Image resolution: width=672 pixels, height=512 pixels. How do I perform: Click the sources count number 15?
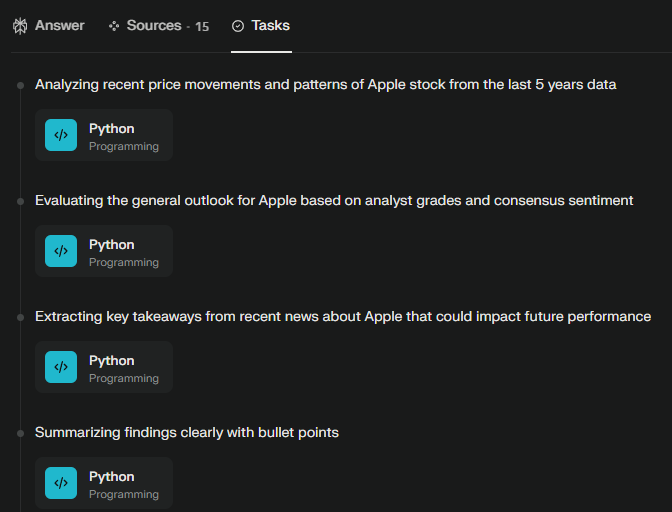tap(202, 27)
